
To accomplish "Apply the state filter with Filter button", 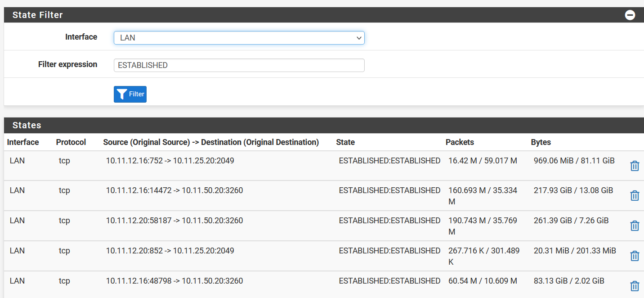I will (130, 94).
